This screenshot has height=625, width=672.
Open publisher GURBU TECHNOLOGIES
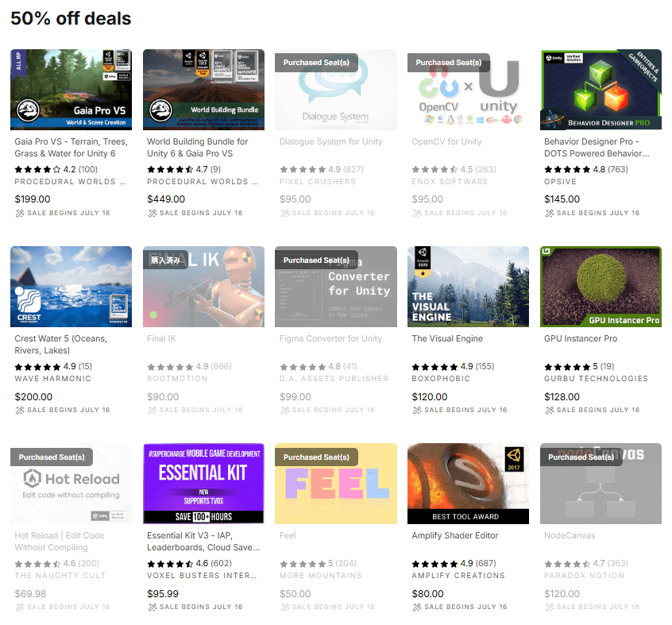coord(597,379)
